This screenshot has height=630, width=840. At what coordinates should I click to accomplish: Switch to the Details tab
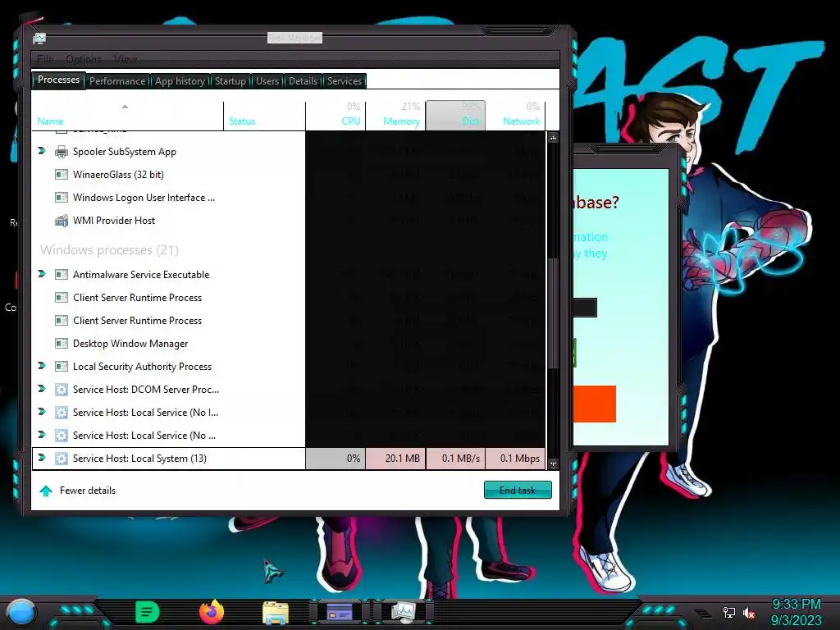[304, 81]
